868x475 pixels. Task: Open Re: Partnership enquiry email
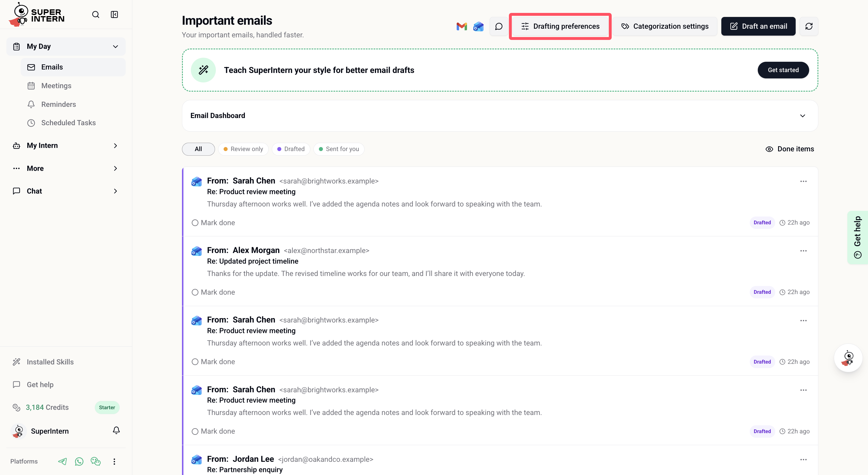coord(245,470)
